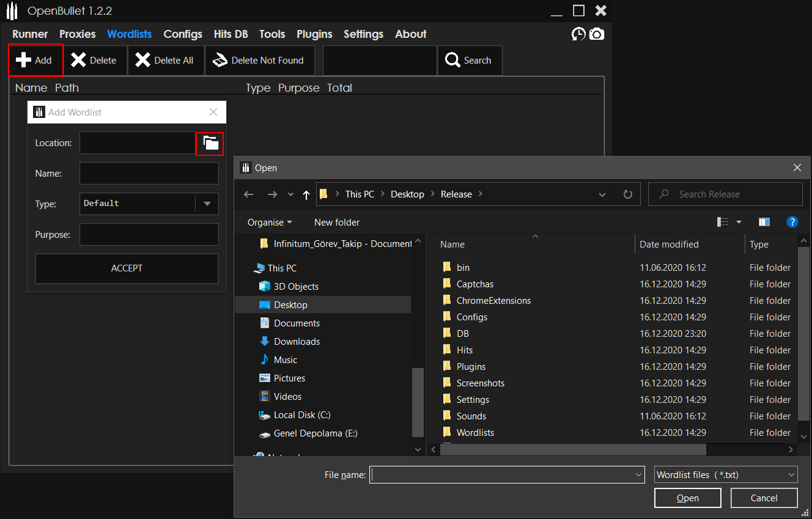Open the Wordlist files type filter
This screenshot has height=519, width=812.
(726, 474)
